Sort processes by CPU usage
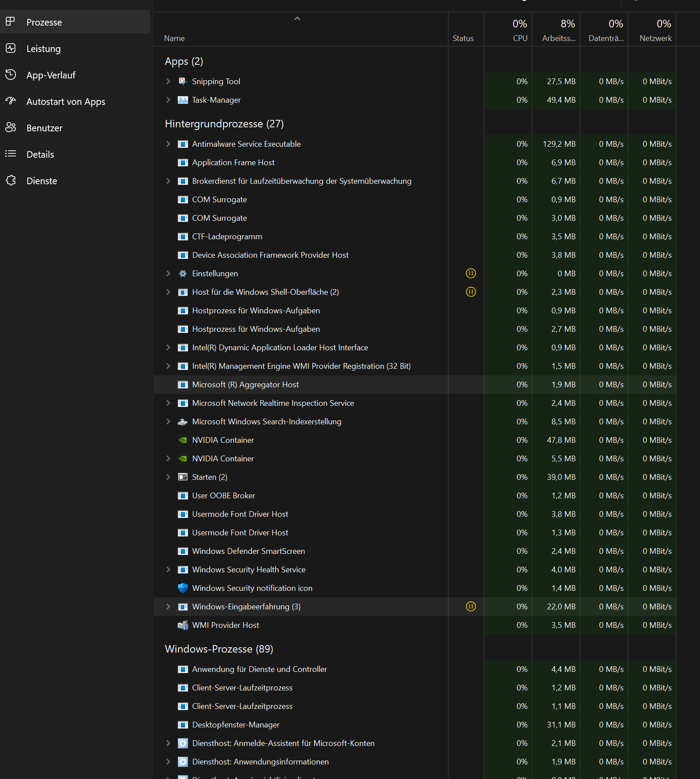The image size is (700, 779). [508, 29]
